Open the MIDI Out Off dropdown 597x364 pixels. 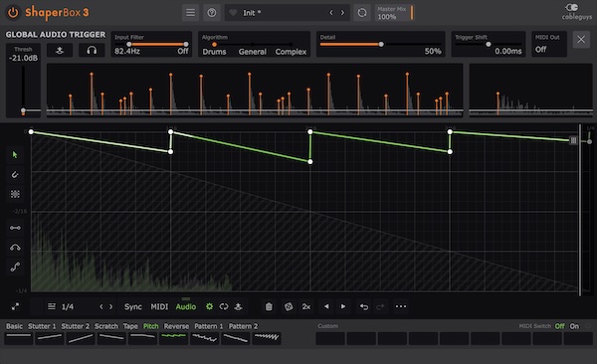(548, 44)
